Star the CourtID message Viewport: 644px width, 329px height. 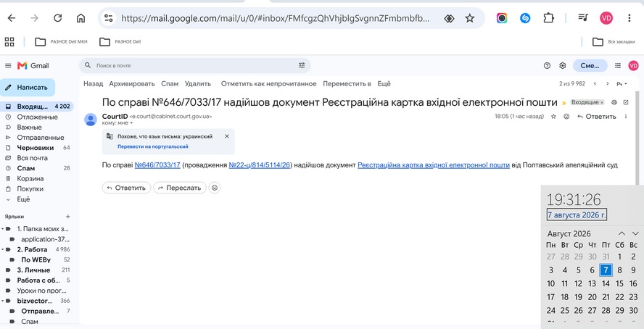coord(553,117)
